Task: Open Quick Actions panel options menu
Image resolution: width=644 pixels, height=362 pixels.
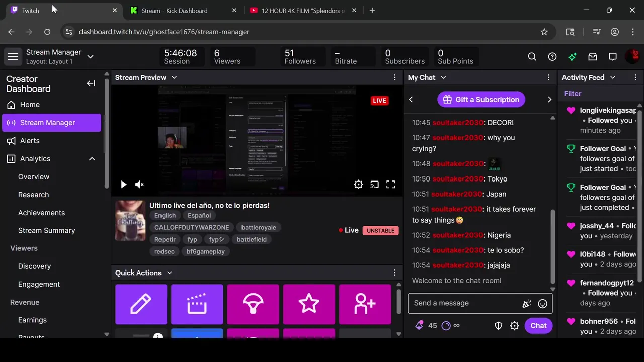Action: click(x=395, y=273)
